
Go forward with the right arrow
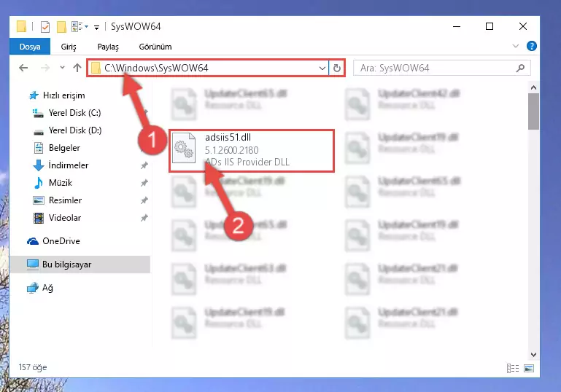[x=45, y=68]
